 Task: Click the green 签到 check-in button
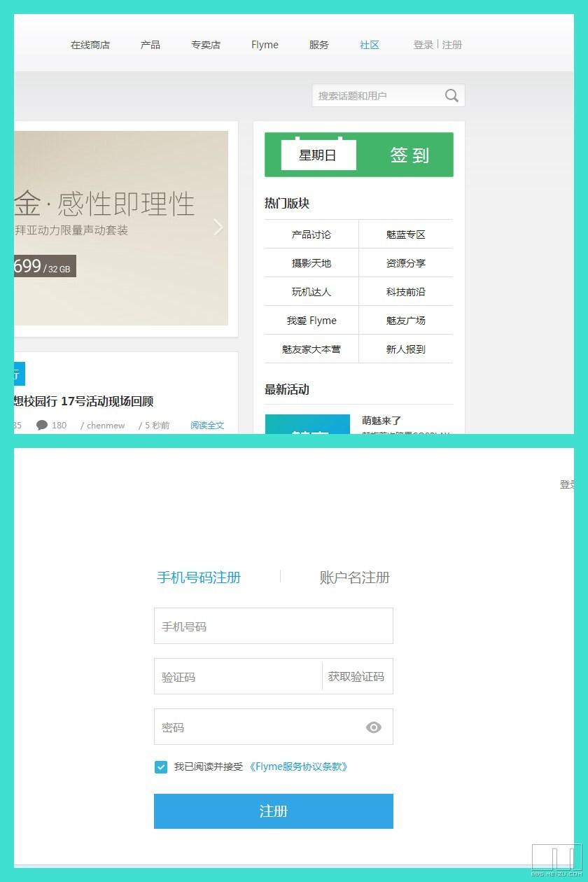[x=408, y=155]
